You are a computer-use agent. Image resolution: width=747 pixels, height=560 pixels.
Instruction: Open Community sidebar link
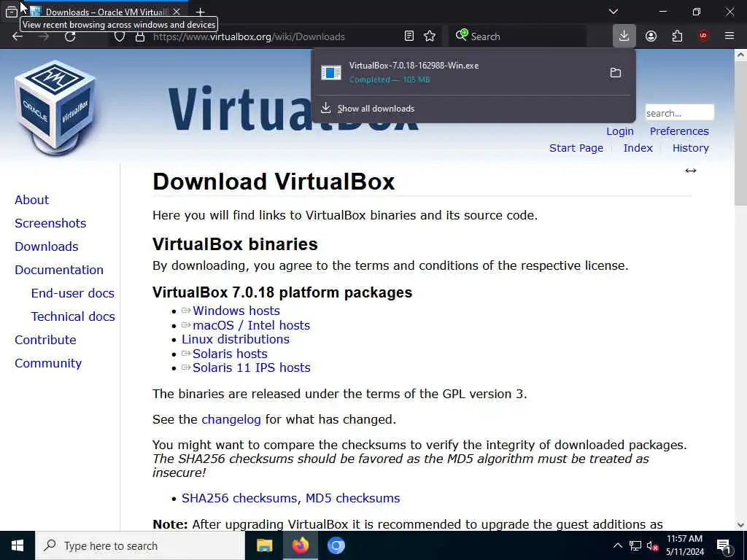point(48,363)
